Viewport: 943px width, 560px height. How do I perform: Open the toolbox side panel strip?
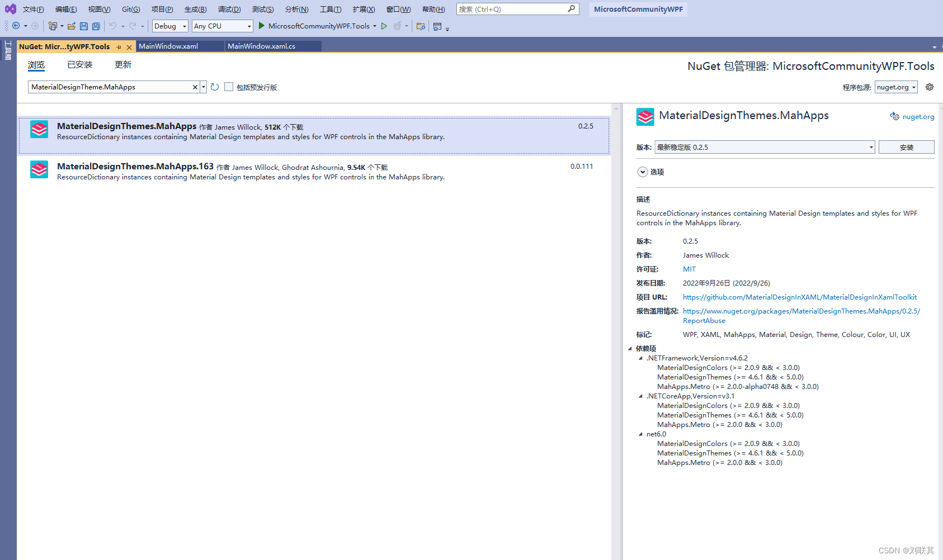coord(8,50)
